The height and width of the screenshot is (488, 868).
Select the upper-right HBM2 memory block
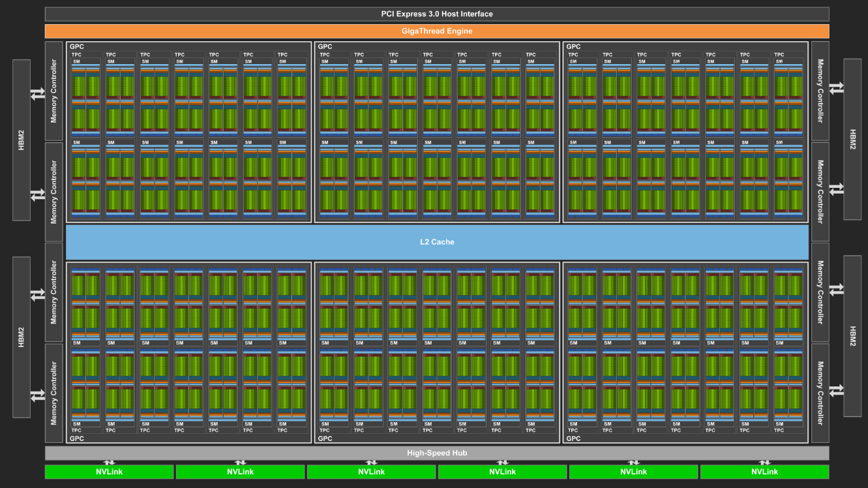[853, 139]
